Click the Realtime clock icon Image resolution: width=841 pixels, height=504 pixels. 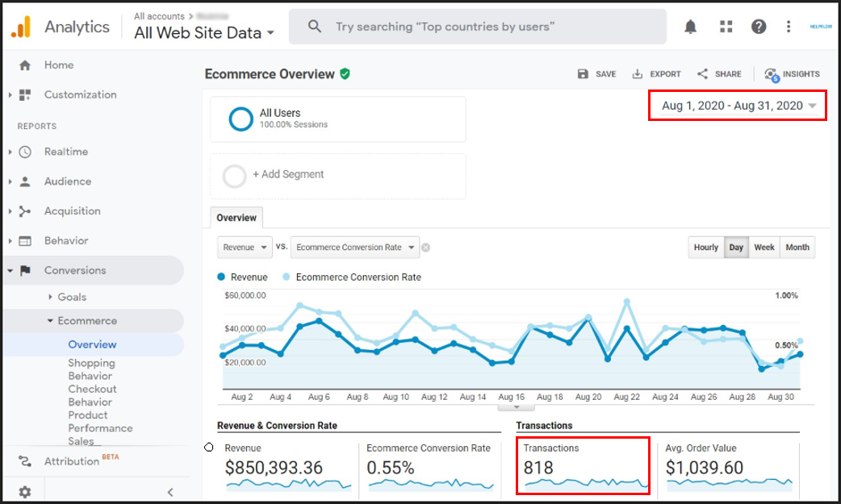coord(25,152)
